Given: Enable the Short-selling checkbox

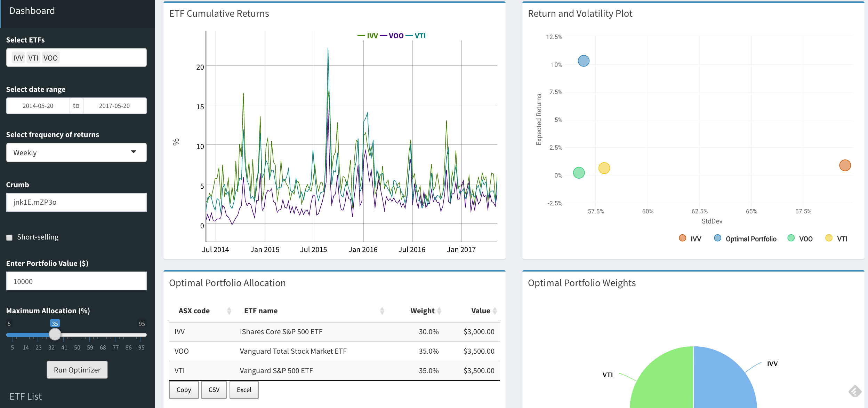Looking at the screenshot, I should click(x=9, y=237).
